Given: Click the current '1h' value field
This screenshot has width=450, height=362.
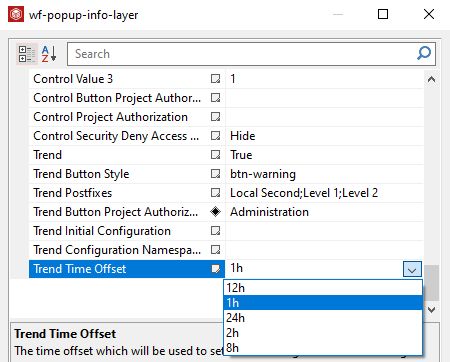Looking at the screenshot, I should pyautogui.click(x=314, y=269).
